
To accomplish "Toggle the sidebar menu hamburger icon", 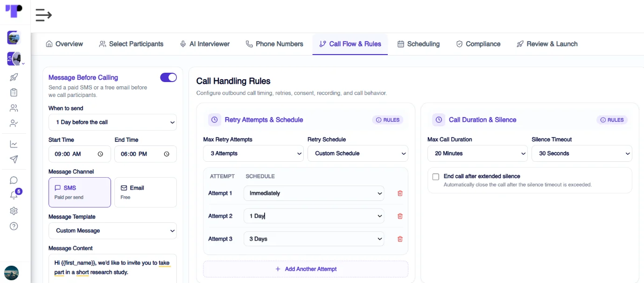I will pyautogui.click(x=43, y=15).
